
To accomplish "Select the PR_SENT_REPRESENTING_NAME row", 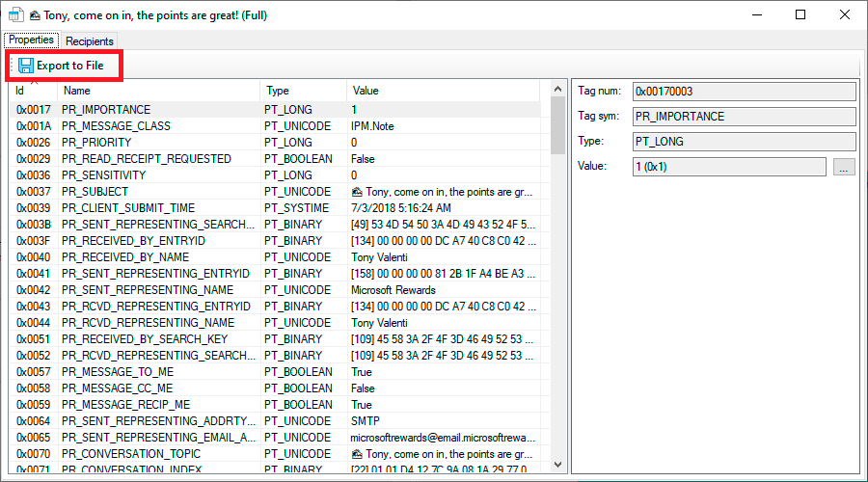I will (275, 290).
